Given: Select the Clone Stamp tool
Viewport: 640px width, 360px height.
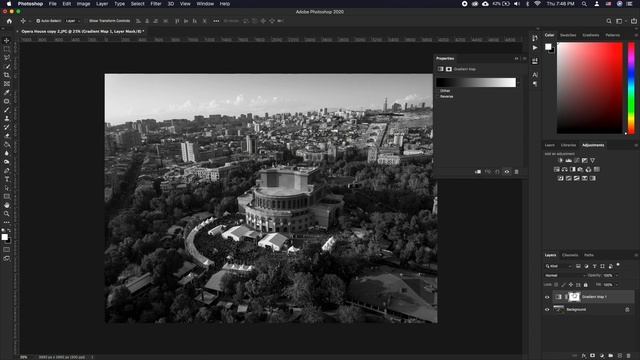Looking at the screenshot, I should click(x=7, y=118).
